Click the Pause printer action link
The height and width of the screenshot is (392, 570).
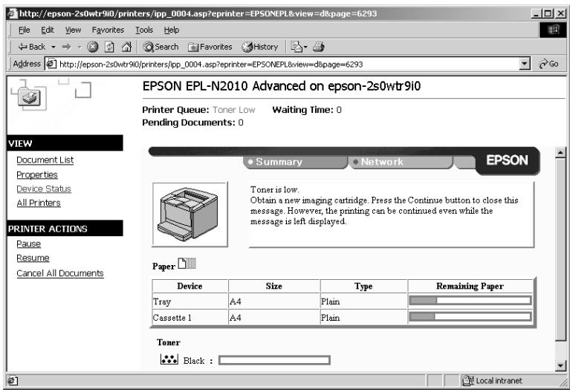[28, 244]
